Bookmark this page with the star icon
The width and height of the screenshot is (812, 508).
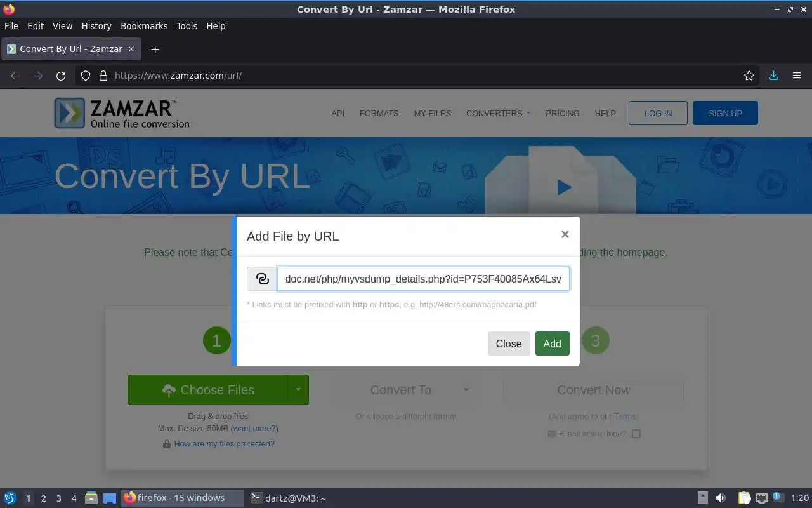pos(749,76)
